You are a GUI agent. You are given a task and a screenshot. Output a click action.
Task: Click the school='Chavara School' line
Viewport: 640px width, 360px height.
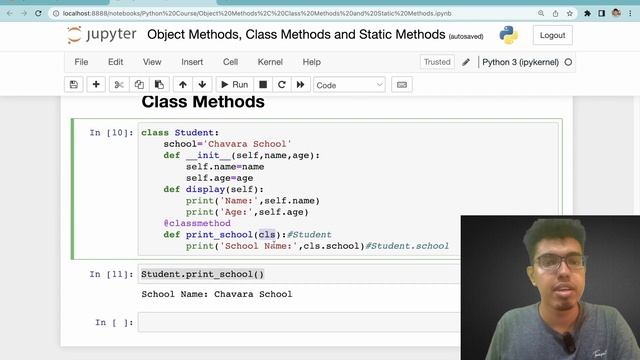point(227,144)
